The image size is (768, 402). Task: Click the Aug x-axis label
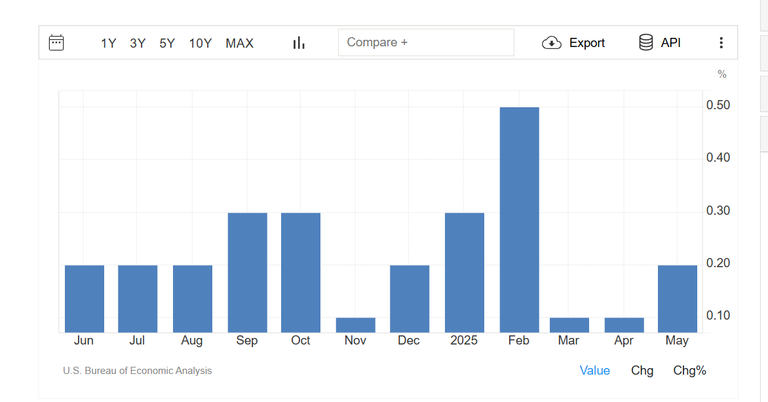click(x=192, y=341)
